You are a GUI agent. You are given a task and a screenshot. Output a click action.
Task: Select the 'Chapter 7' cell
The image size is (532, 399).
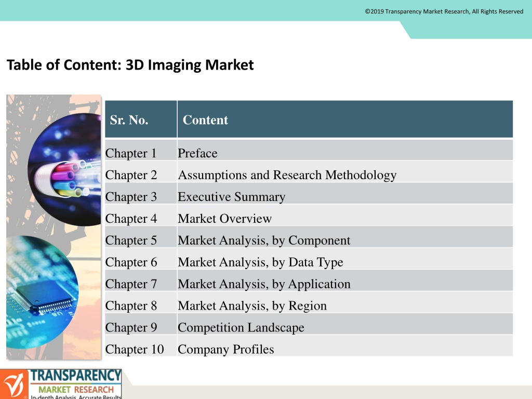(x=141, y=281)
